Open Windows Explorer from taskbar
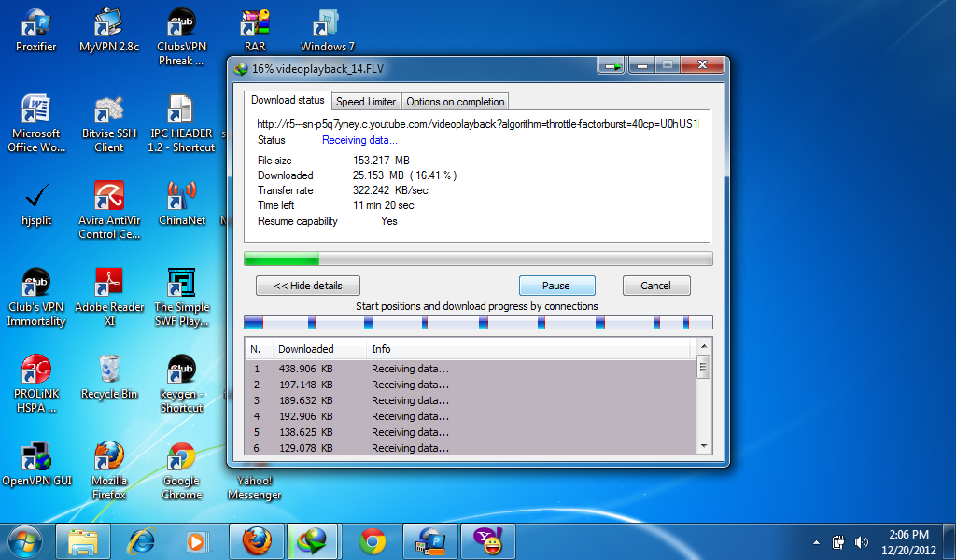Screen dimensions: 956x560 coord(83,541)
